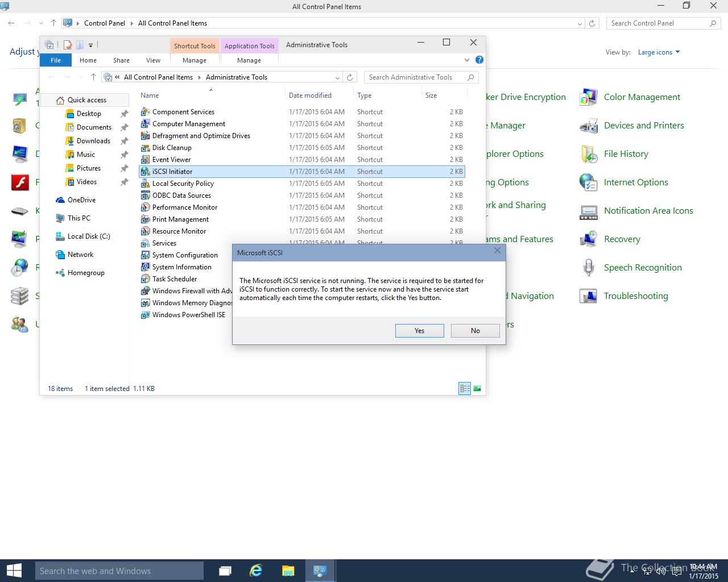The image size is (728, 582).
Task: Open File Explorer from the taskbar
Action: [x=288, y=571]
